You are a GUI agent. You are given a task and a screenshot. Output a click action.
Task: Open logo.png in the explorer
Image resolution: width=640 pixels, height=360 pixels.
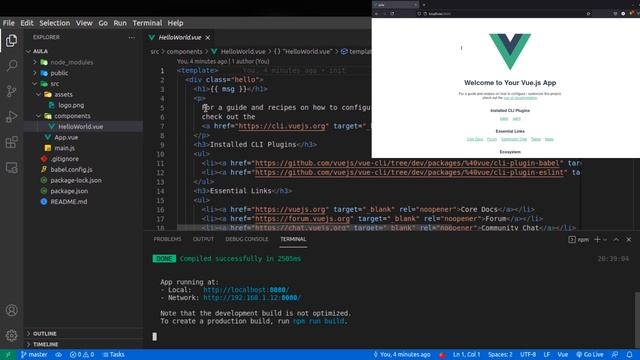click(x=71, y=105)
